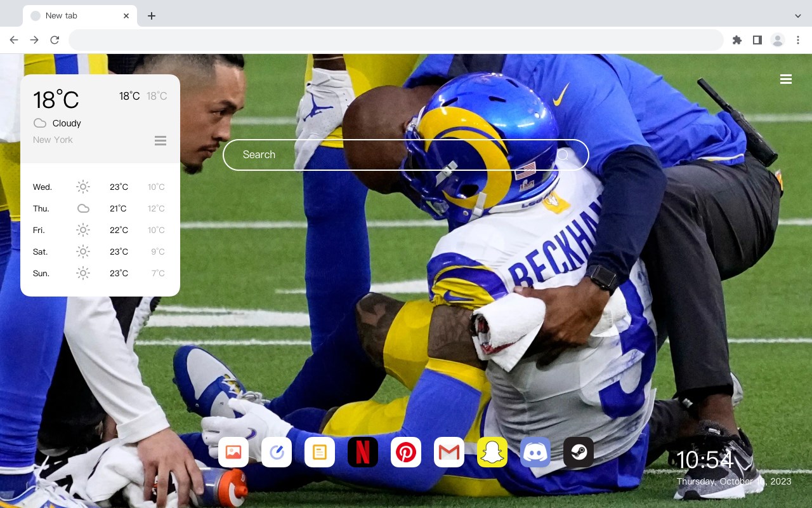This screenshot has height=508, width=812.
Task: Go back with the back arrow
Action: pos(14,40)
